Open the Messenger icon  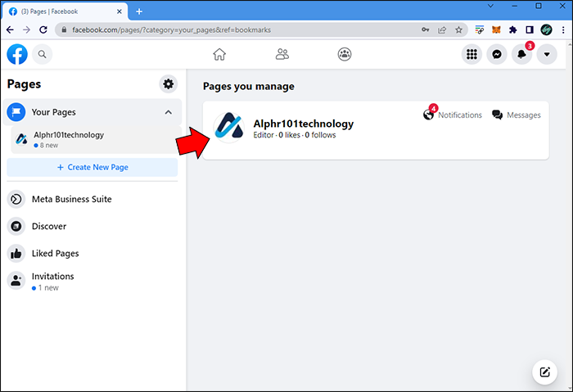[x=497, y=55]
